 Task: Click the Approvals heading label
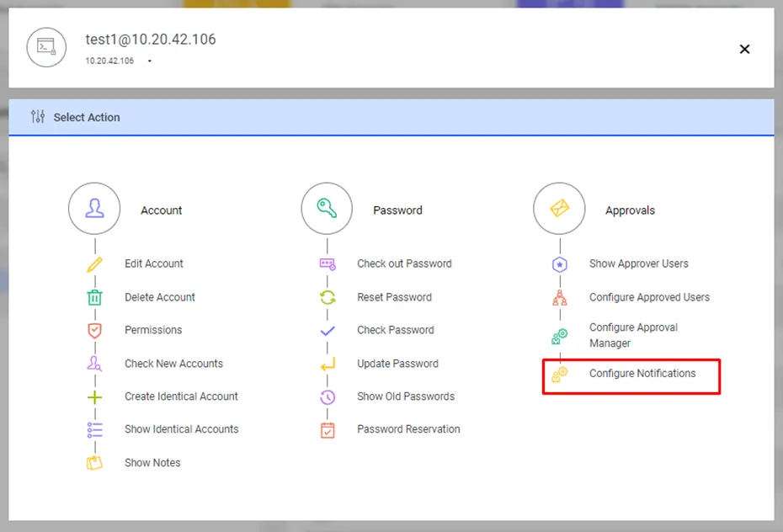[631, 210]
